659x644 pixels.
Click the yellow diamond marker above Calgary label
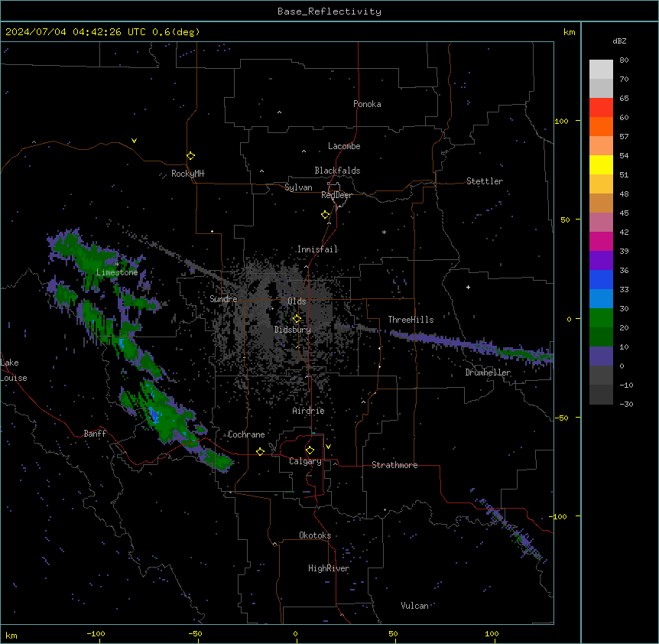pos(310,450)
